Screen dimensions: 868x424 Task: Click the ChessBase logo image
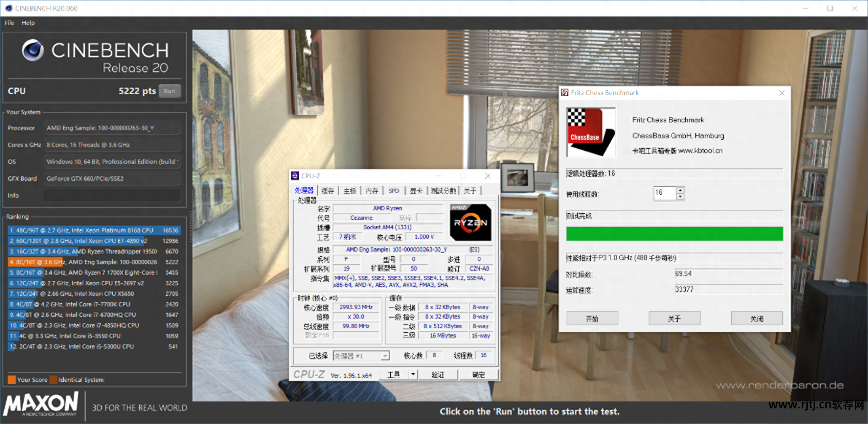point(591,132)
